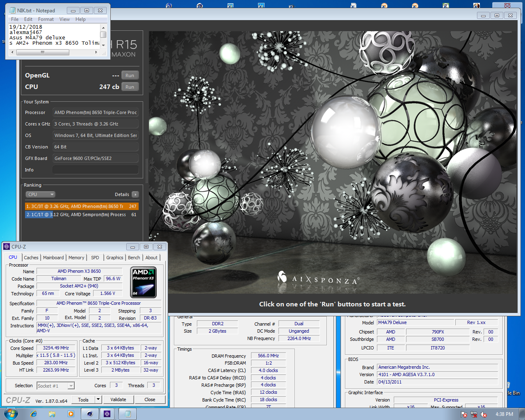Open Notepad Format menu
The width and height of the screenshot is (525, 420).
46,19
